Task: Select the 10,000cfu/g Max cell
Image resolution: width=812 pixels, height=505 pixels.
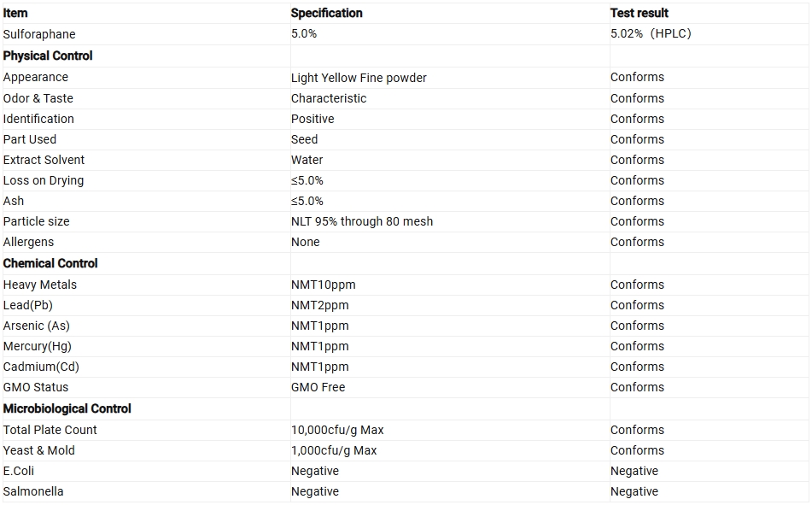Action: click(337, 430)
